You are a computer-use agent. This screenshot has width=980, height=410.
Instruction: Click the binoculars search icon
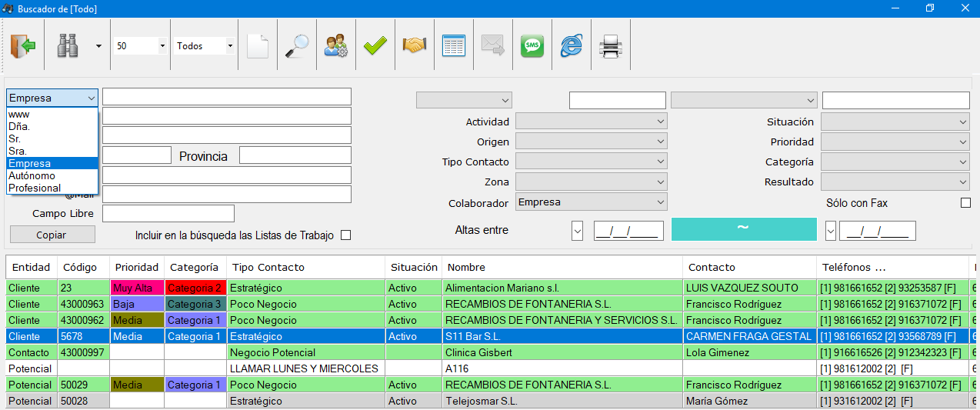[x=68, y=46]
